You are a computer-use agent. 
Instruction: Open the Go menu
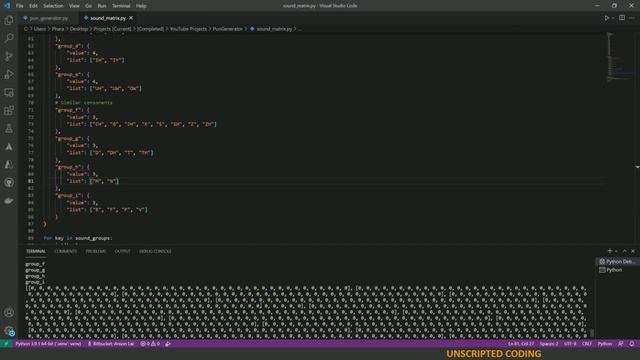(x=89, y=6)
